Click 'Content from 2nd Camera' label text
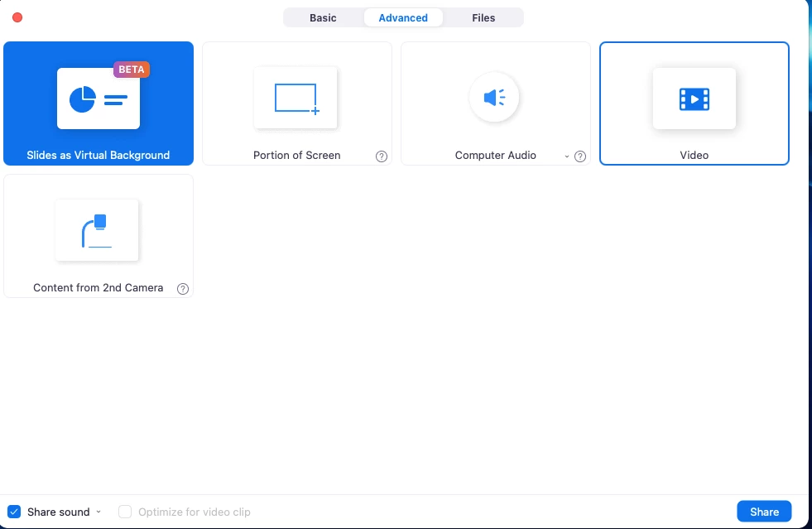Viewport: 812px width, 529px height. [98, 288]
